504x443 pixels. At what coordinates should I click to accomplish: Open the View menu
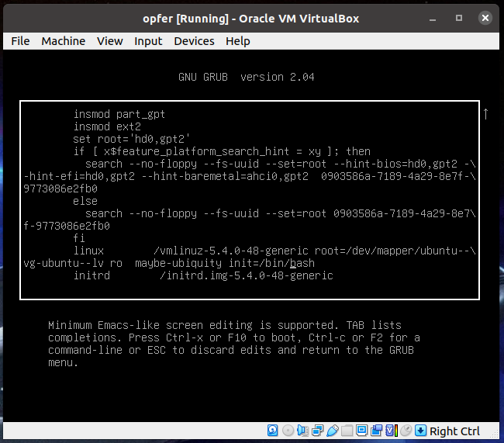tap(110, 41)
